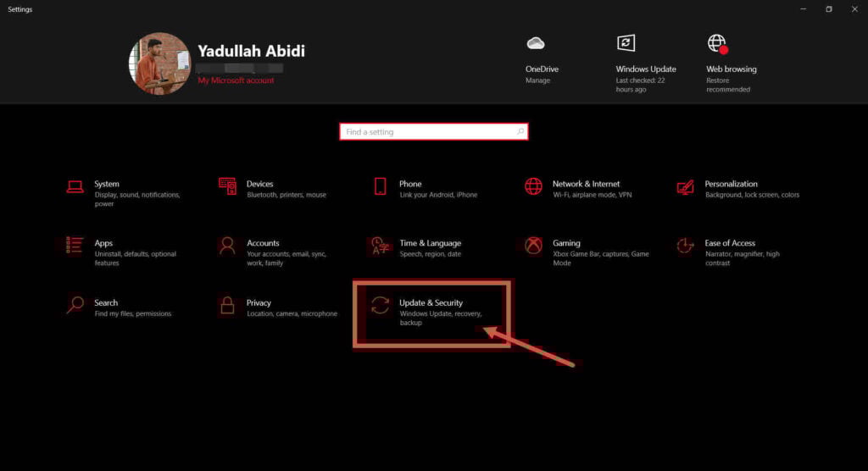Open the System laptop icon

(75, 187)
